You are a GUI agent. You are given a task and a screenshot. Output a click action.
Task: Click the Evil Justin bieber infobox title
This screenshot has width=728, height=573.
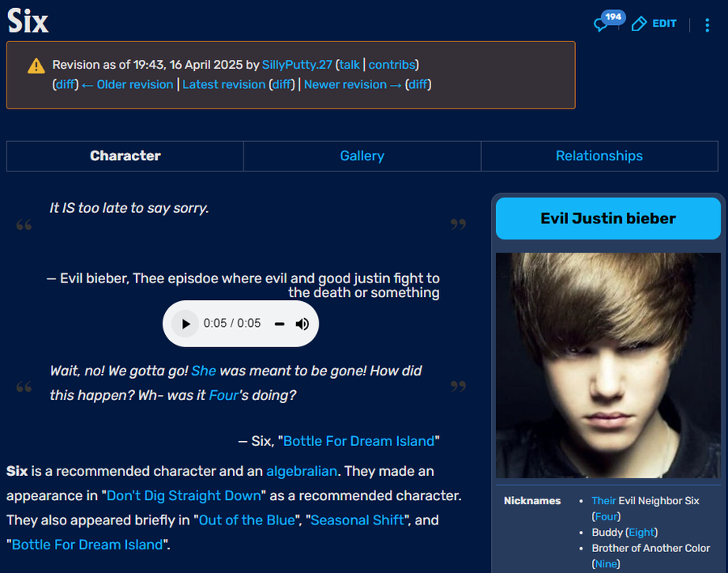coord(607,219)
